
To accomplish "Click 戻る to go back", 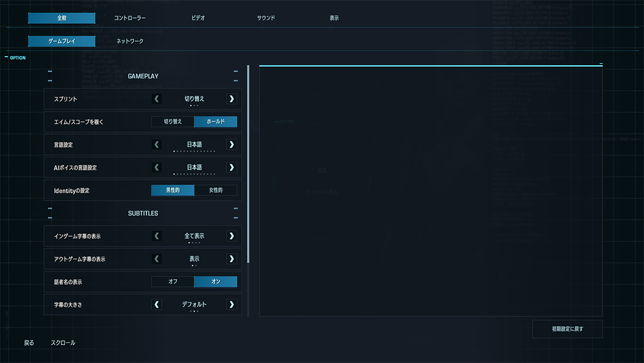I will coord(29,343).
